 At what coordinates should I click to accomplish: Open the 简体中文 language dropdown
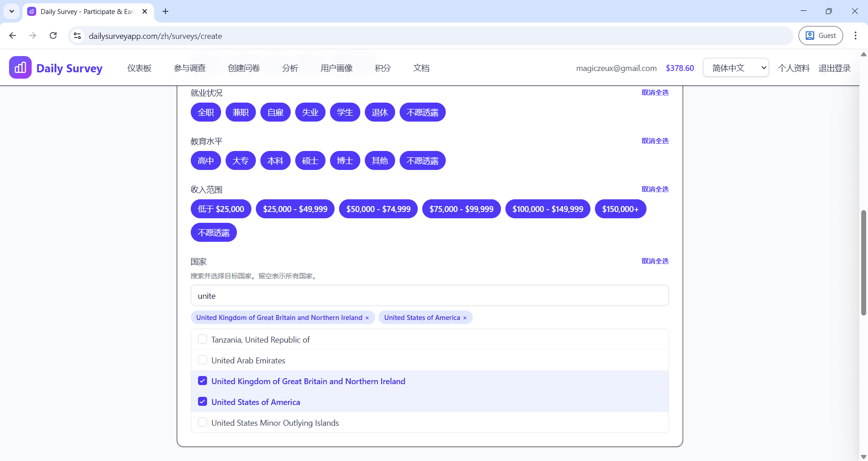[x=736, y=68]
